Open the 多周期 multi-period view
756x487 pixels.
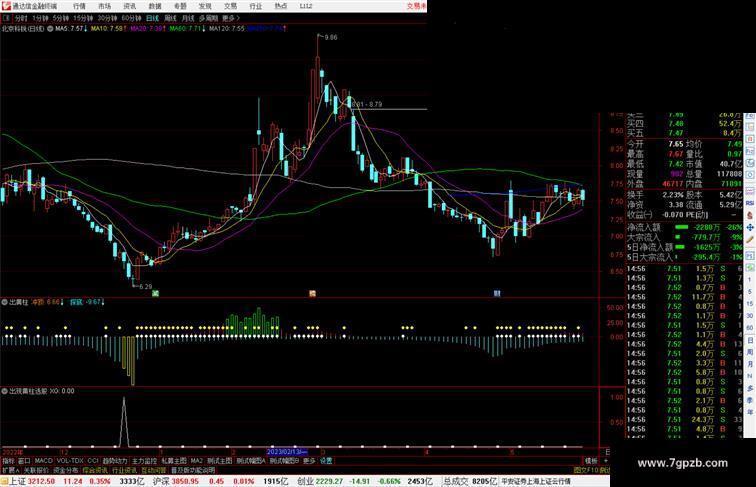208,18
